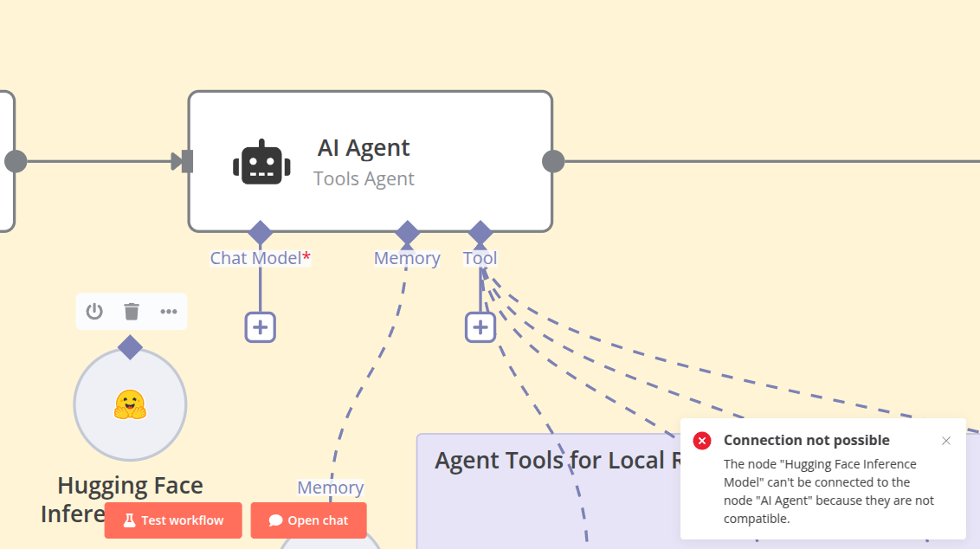Click the Memory diamond connector on agent

(408, 233)
